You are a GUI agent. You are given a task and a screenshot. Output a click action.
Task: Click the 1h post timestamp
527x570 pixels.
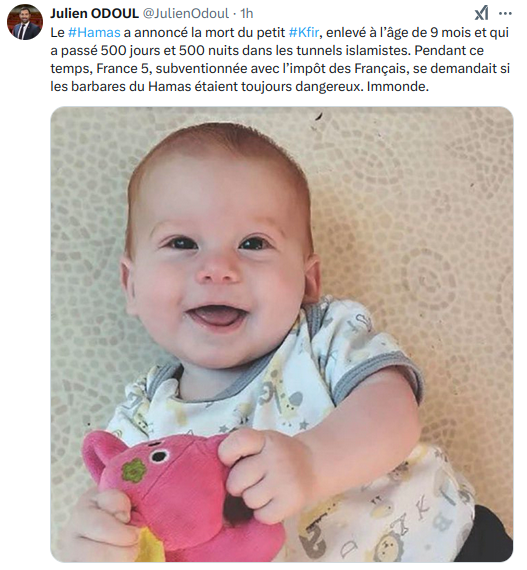247,13
